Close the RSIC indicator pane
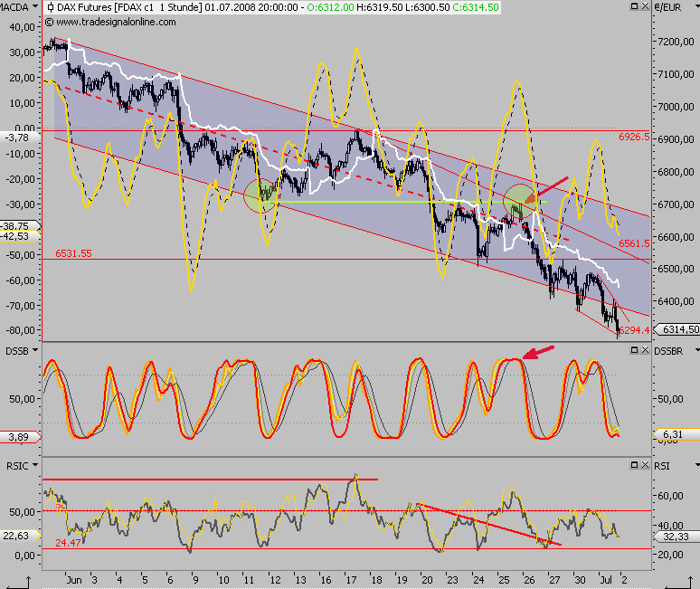Viewport: 700px width, 589px height. click(x=645, y=465)
